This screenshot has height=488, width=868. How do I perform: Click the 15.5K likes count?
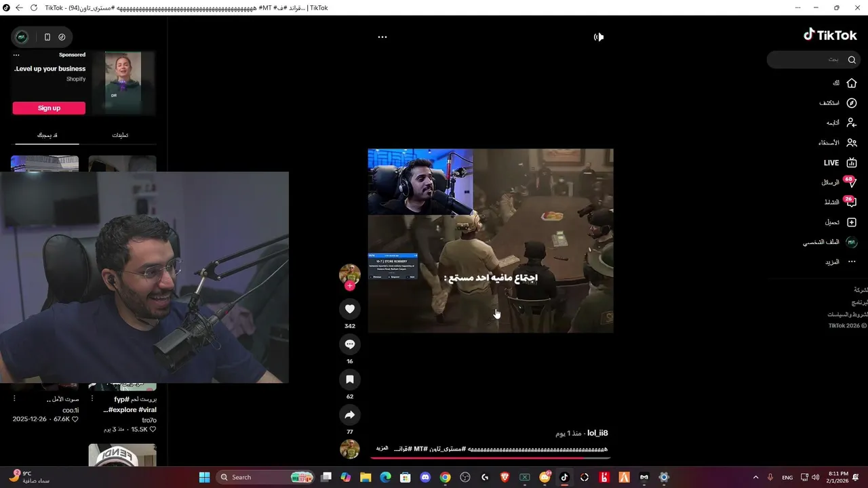coord(144,430)
